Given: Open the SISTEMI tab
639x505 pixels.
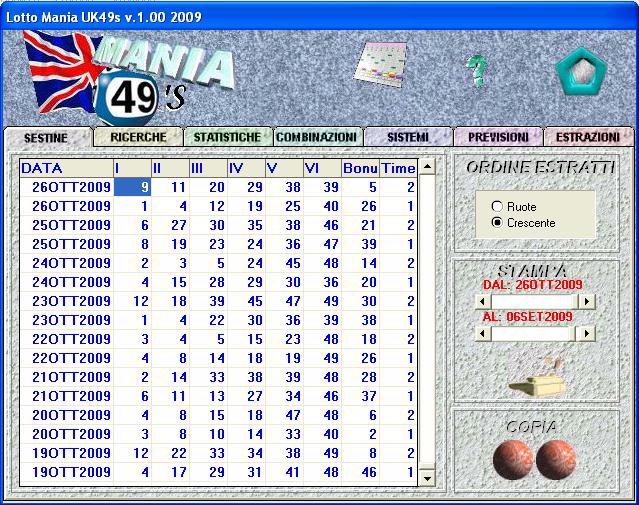Looking at the screenshot, I should (x=408, y=137).
